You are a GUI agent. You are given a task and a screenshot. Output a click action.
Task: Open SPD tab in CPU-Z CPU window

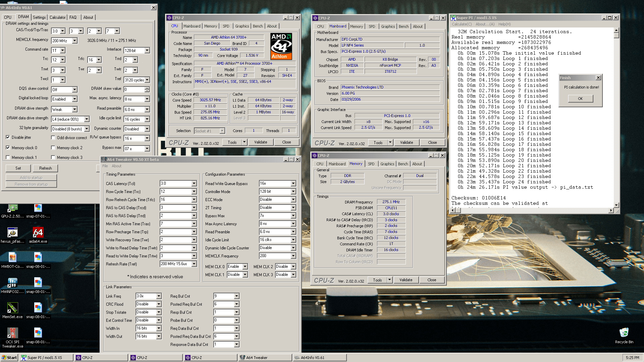[226, 26]
